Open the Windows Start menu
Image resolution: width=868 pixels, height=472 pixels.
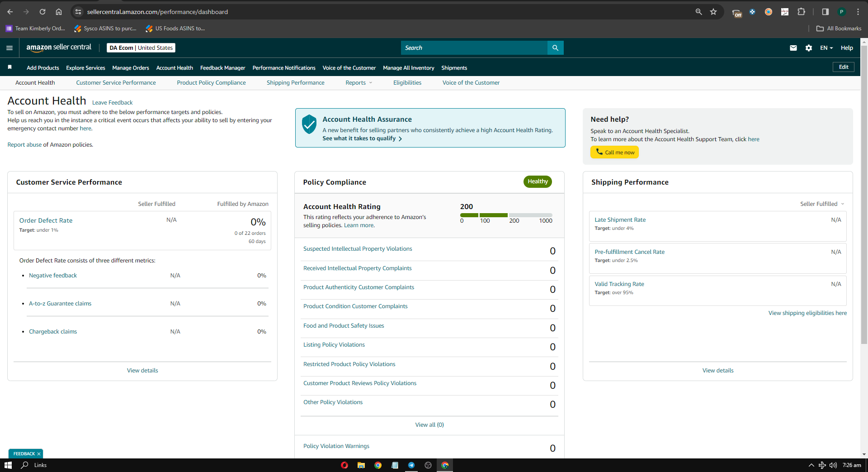pos(8,465)
